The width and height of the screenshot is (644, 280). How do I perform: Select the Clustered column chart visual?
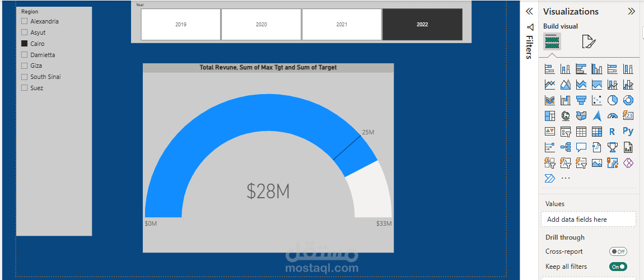[x=597, y=69]
